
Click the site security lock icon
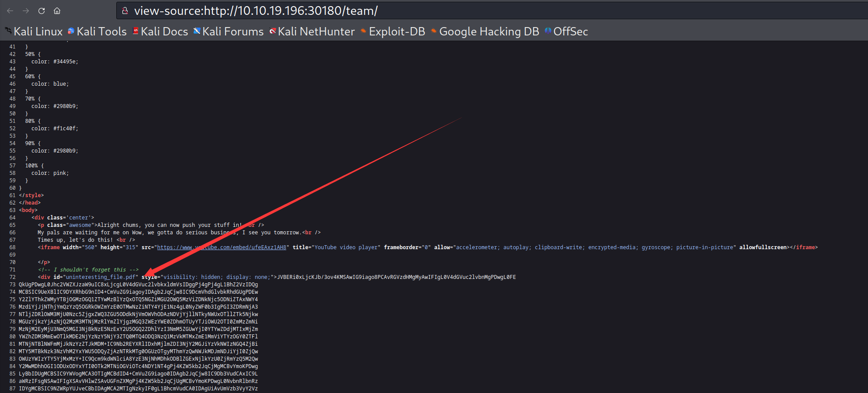coord(125,11)
